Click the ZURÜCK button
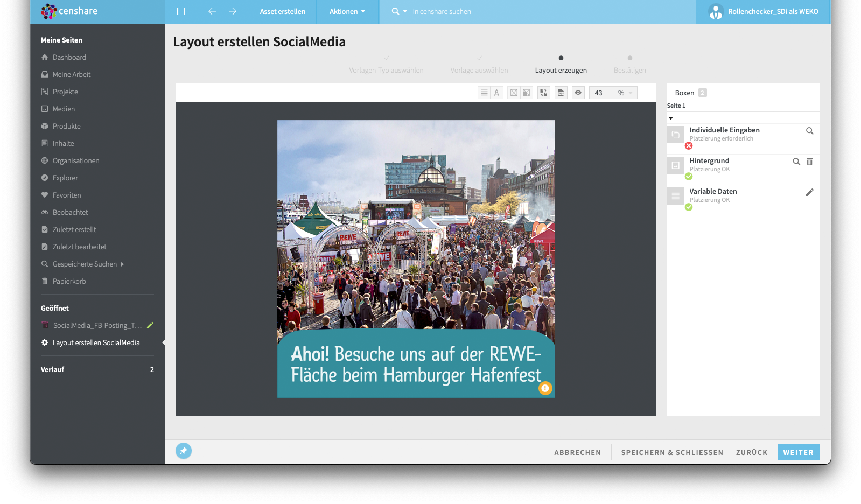The height and width of the screenshot is (504, 861). pos(752,452)
